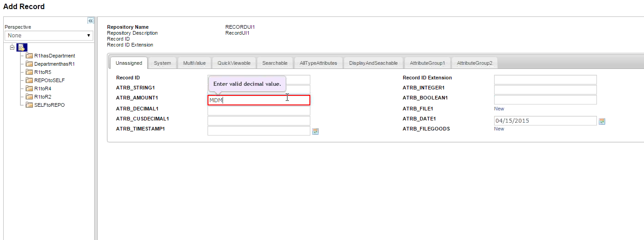Click the ATRB_BOOLEAN1 input field
The height and width of the screenshot is (240, 644).
point(545,99)
